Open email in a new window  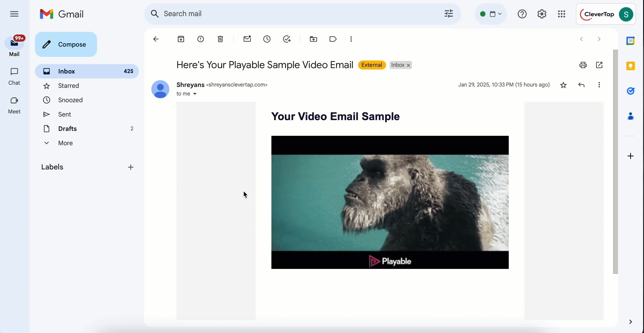[x=599, y=65]
